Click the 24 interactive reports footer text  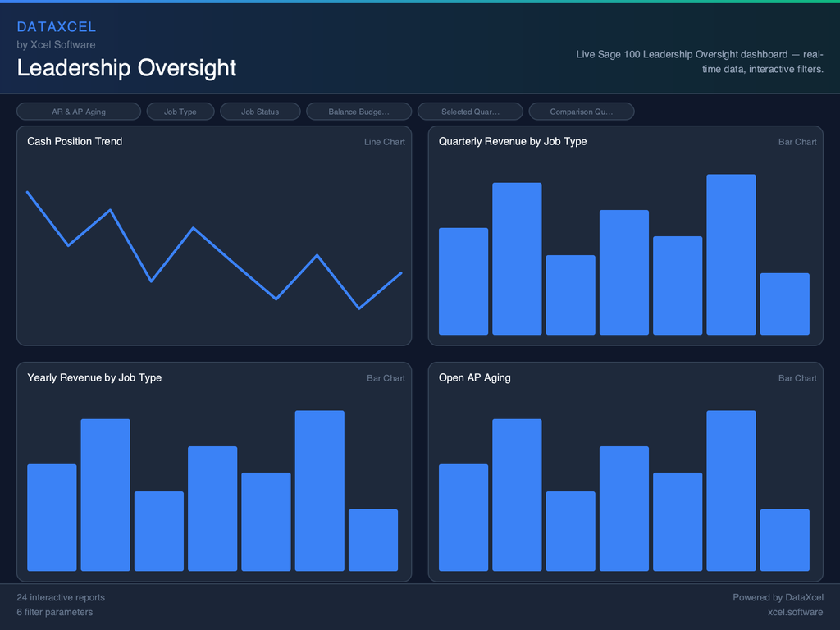[x=61, y=597]
